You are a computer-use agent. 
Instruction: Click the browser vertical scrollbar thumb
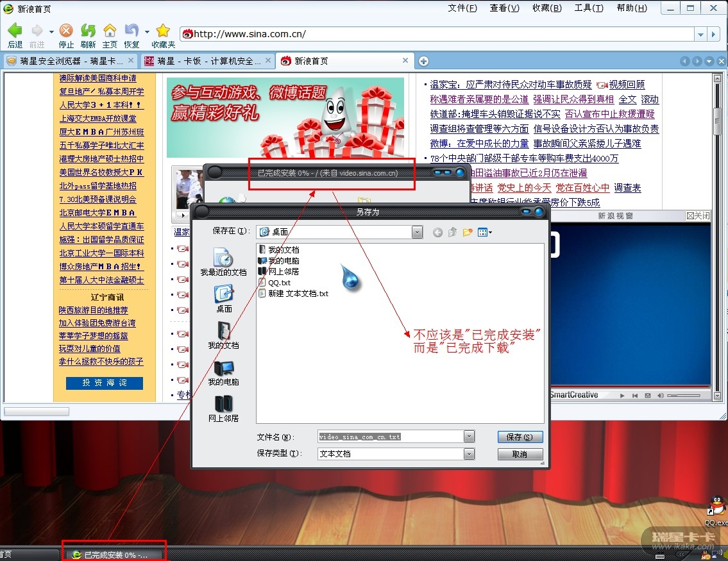[717, 122]
